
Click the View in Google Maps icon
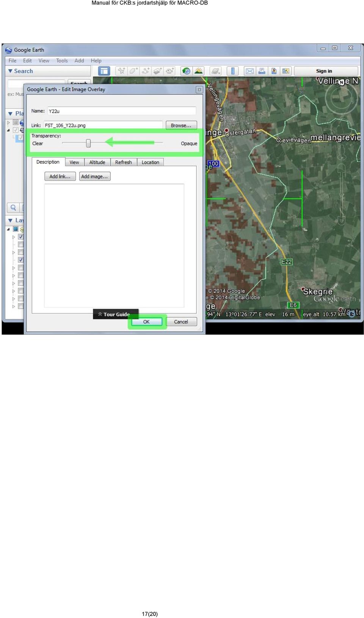click(274, 71)
